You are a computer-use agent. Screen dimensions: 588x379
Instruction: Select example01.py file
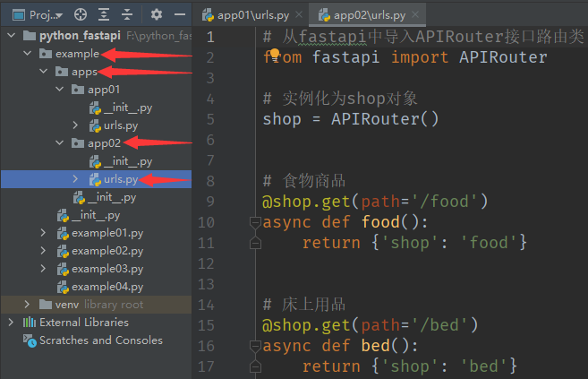[x=107, y=233]
